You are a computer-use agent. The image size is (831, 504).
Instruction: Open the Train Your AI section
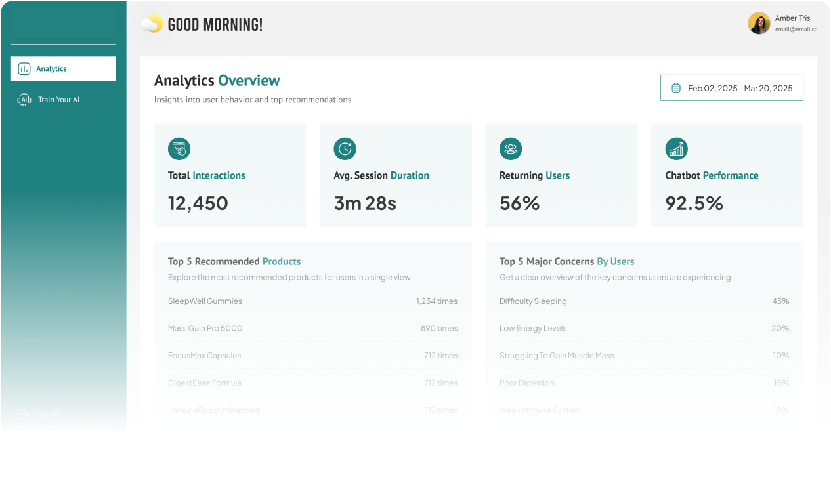[x=59, y=99]
